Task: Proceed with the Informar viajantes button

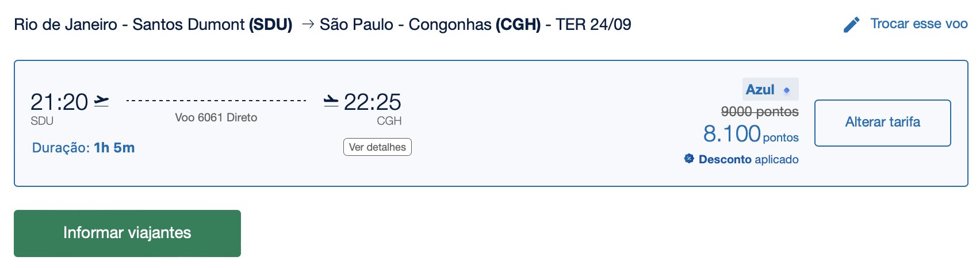Action: [x=127, y=233]
